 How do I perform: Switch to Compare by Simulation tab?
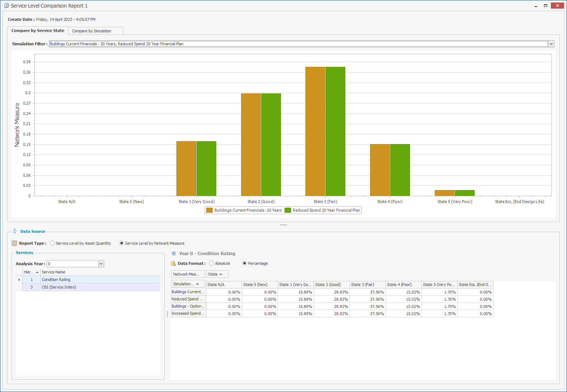[x=92, y=31]
